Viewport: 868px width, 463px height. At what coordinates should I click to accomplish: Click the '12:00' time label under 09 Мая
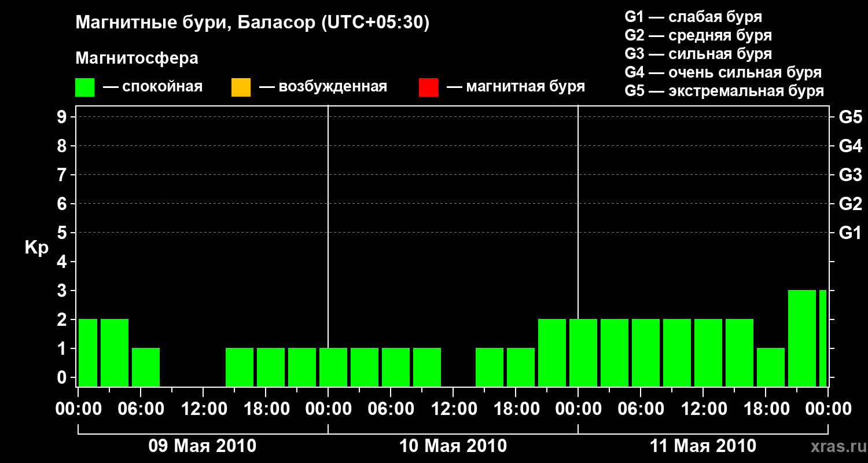point(203,409)
